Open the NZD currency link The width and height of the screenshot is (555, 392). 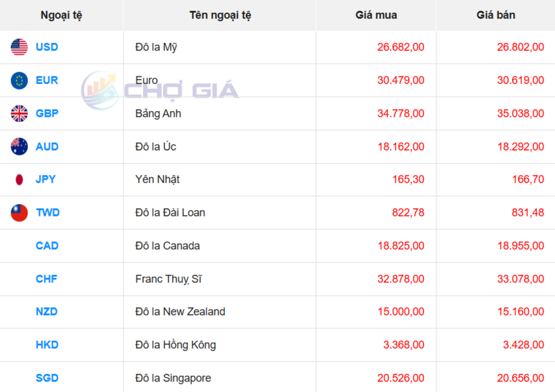pyautogui.click(x=46, y=312)
